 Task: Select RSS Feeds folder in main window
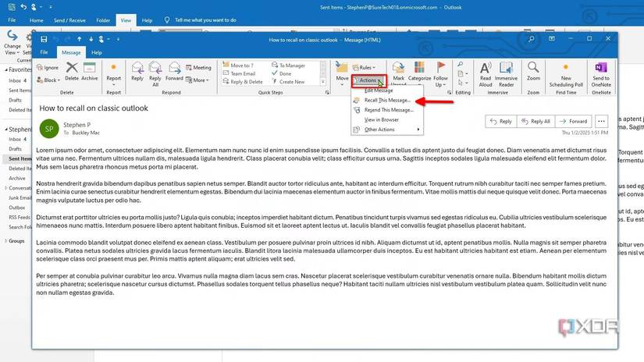20,217
